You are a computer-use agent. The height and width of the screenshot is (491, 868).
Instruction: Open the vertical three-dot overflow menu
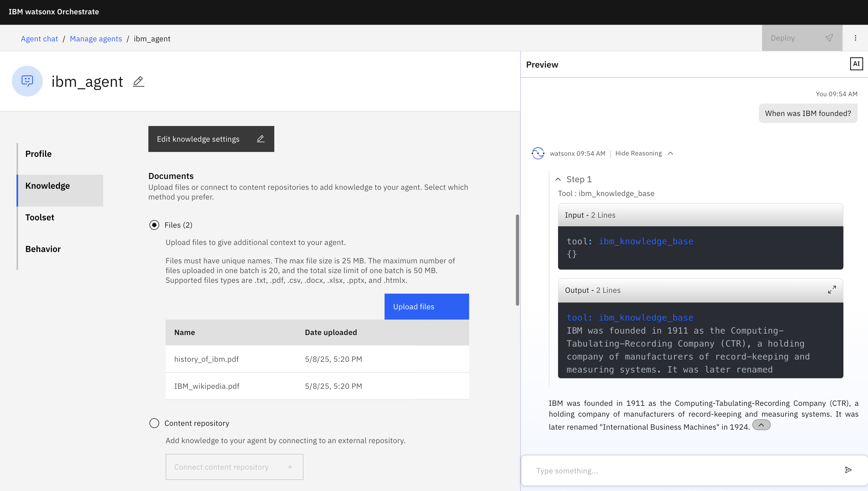[855, 38]
